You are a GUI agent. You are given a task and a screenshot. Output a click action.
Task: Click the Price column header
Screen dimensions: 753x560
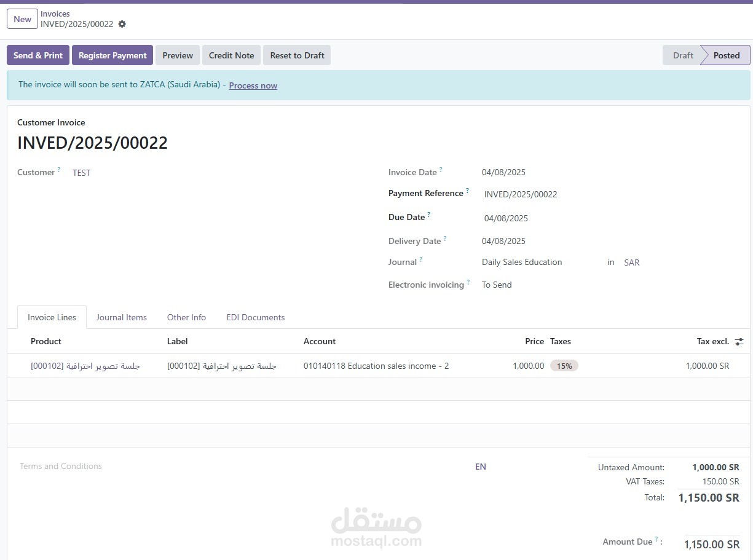(534, 341)
